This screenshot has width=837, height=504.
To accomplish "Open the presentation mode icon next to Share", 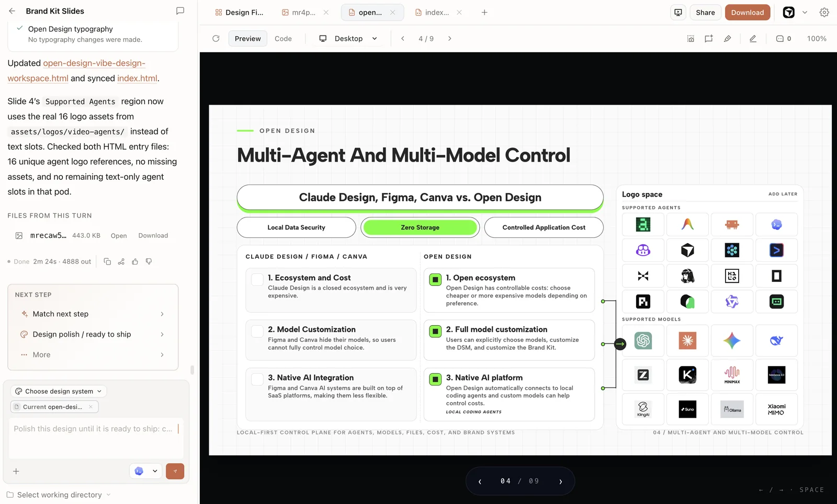I will pos(678,13).
